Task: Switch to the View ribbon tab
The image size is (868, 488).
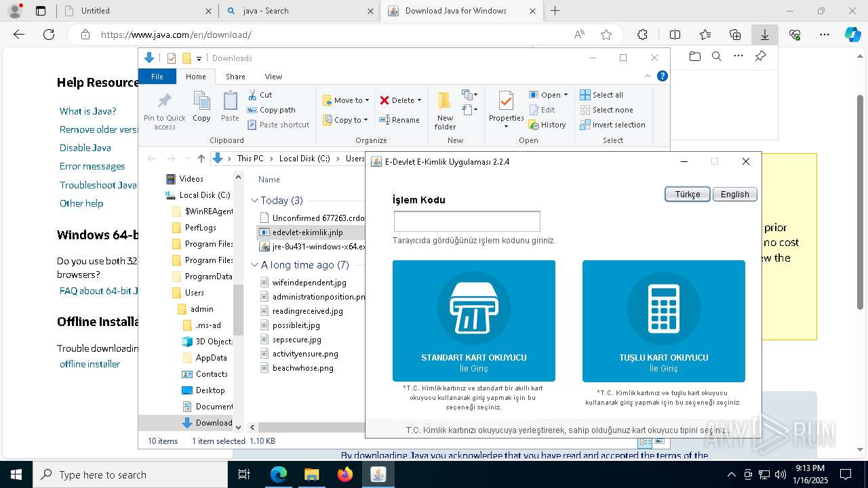Action: pyautogui.click(x=273, y=77)
